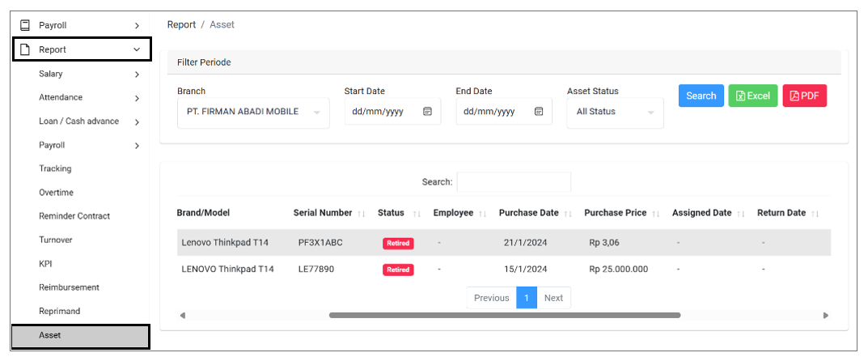This screenshot has width=868, height=357.
Task: Sort by Employee column arrows
Action: [483, 214]
